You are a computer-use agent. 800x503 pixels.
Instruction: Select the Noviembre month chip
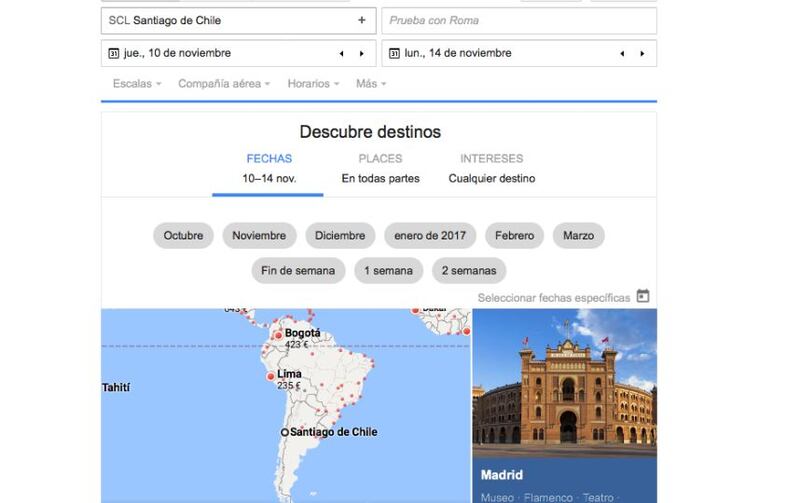pyautogui.click(x=259, y=236)
